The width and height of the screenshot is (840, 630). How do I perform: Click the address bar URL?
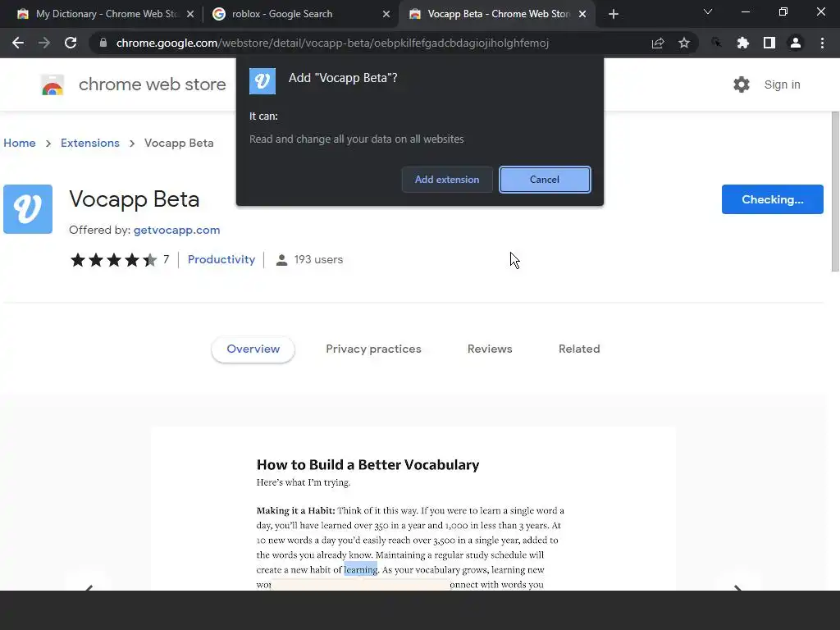pyautogui.click(x=332, y=43)
